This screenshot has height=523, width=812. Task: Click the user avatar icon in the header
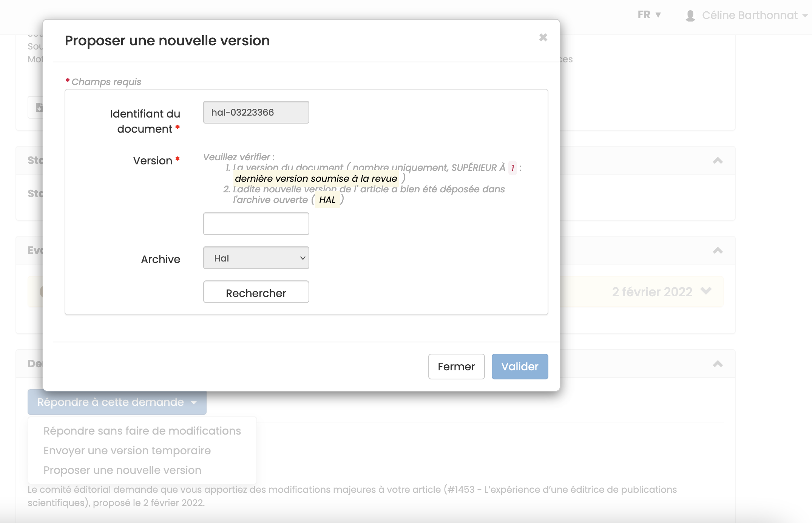point(691,15)
